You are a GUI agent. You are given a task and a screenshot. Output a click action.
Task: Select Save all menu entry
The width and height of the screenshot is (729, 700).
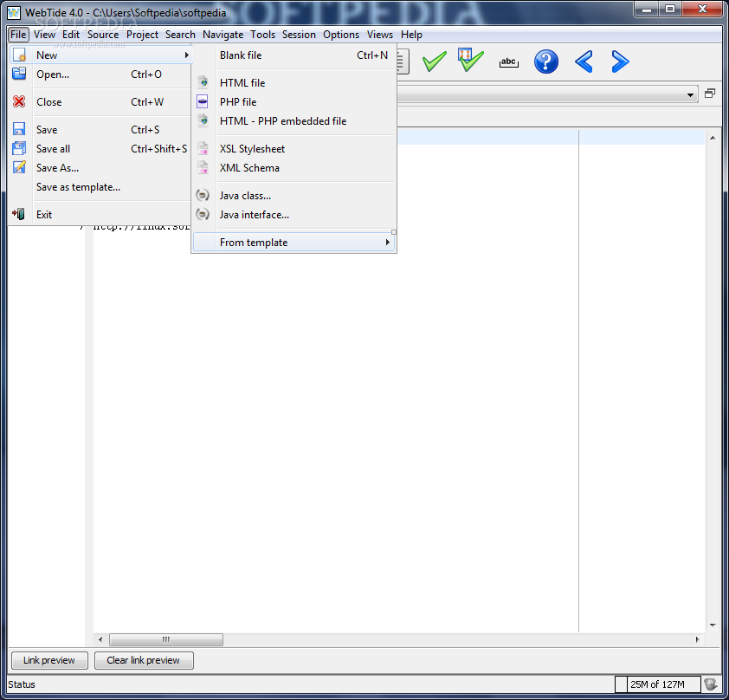pyautogui.click(x=101, y=148)
